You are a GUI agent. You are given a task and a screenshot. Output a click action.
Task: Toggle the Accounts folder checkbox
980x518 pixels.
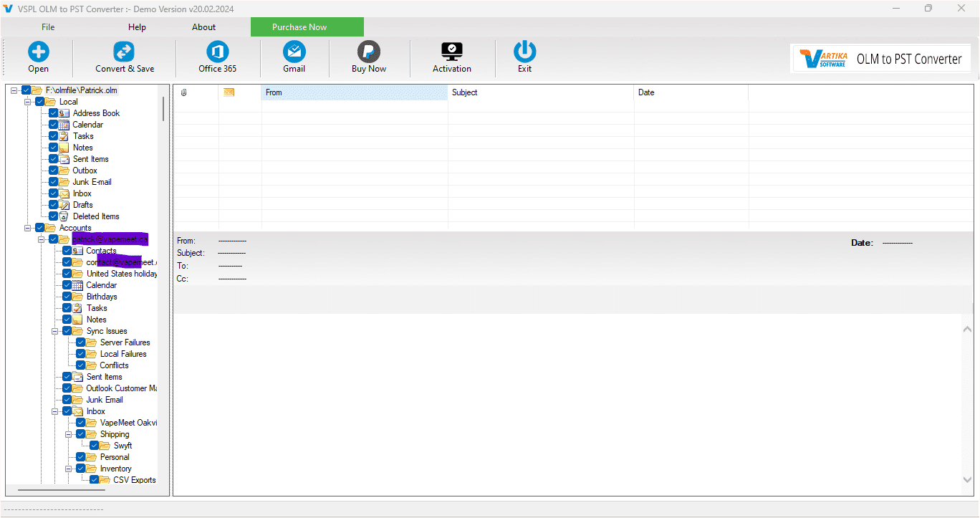tap(40, 228)
